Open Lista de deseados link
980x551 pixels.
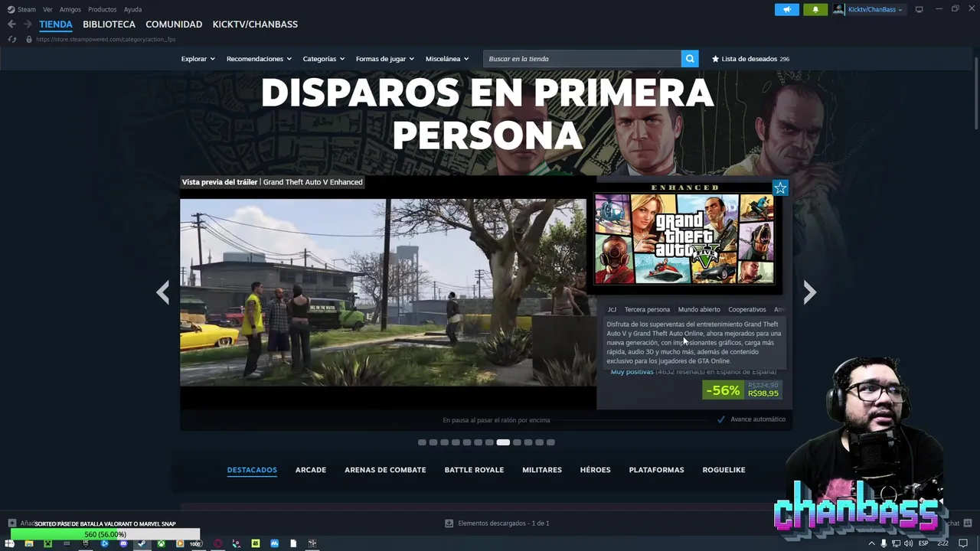click(750, 59)
